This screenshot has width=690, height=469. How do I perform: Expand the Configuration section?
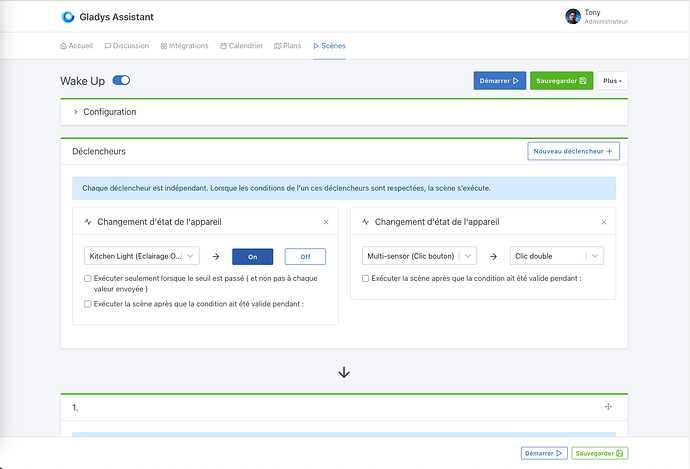(75, 112)
